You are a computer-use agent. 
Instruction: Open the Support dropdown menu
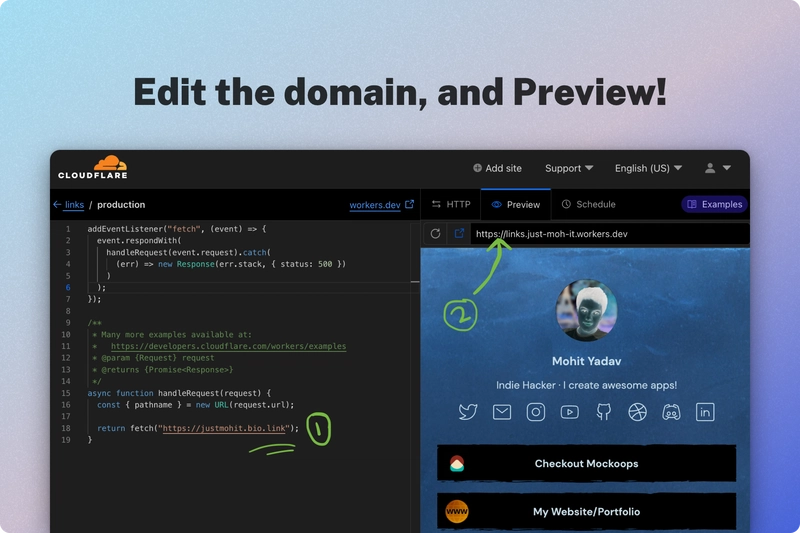[x=569, y=168]
